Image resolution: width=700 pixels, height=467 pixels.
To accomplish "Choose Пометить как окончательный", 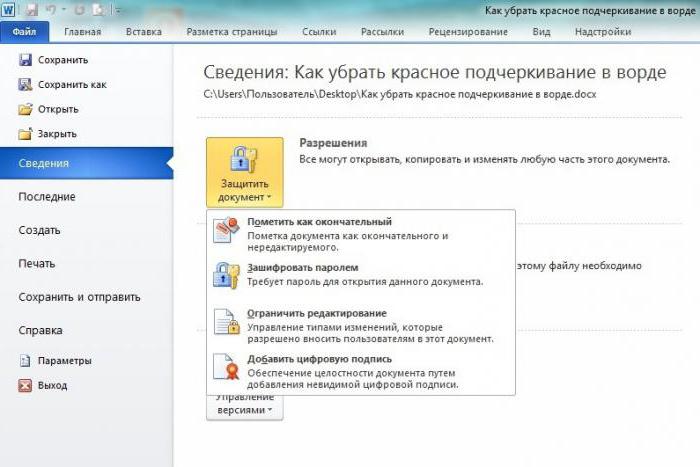I will click(361, 234).
